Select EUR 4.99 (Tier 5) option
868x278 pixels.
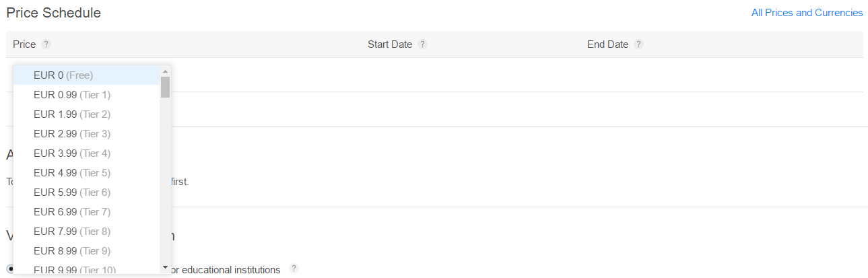(x=72, y=173)
